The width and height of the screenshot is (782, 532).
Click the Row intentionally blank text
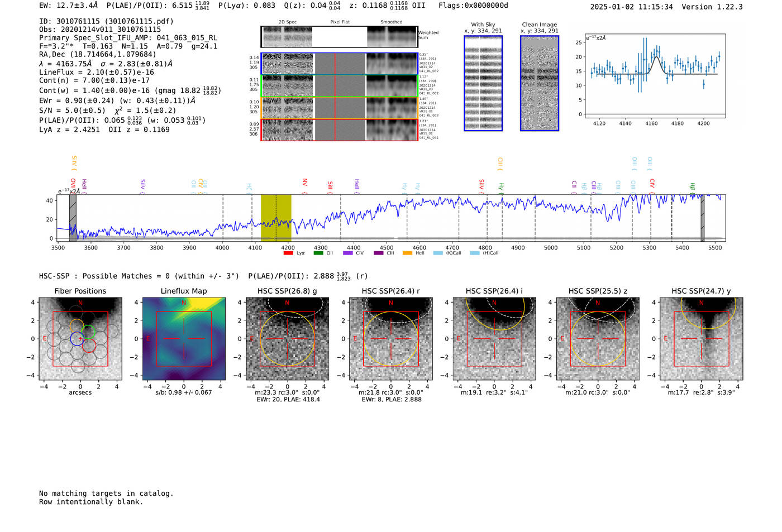point(91,502)
